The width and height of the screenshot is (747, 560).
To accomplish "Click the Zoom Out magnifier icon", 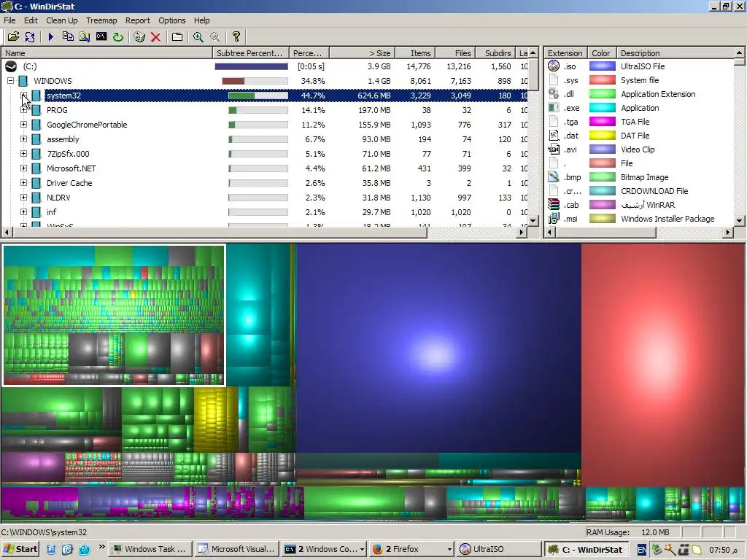I will (x=215, y=36).
